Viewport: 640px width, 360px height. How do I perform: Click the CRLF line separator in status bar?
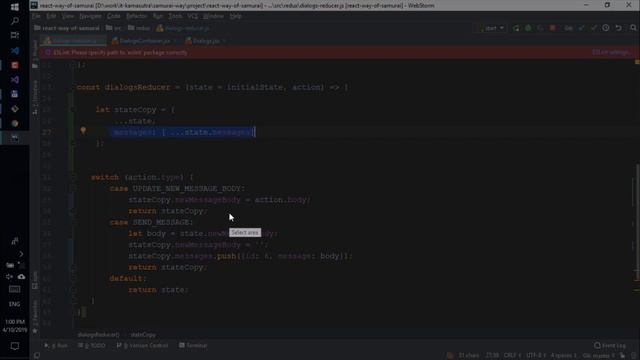click(512, 356)
